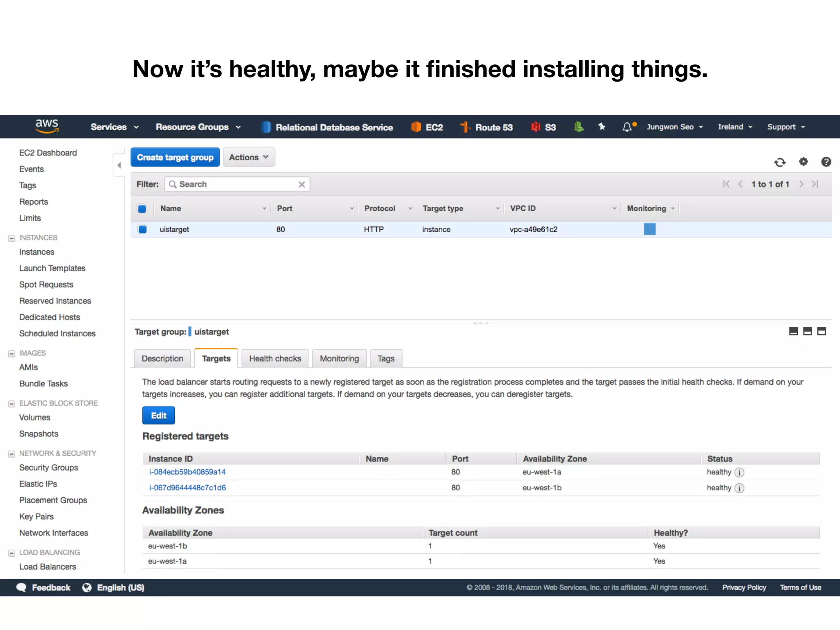Go to previous page of results
Image resolution: width=840 pixels, height=630 pixels.
click(740, 184)
